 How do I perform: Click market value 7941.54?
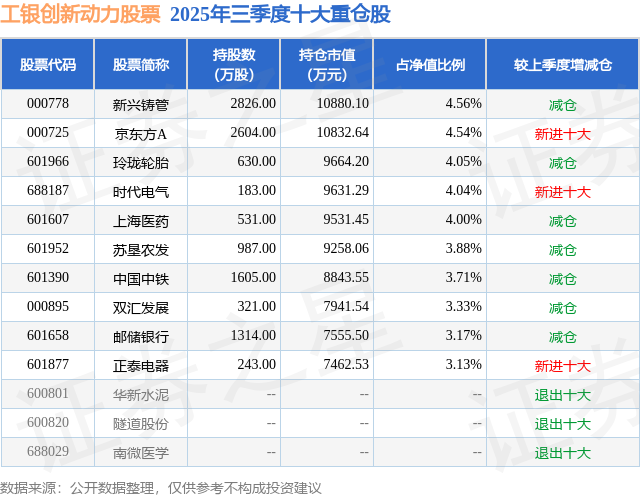tap(346, 306)
